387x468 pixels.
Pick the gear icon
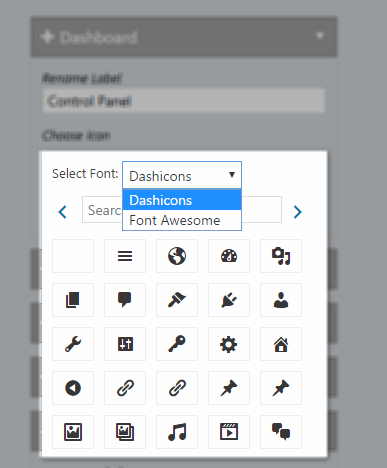pos(229,344)
